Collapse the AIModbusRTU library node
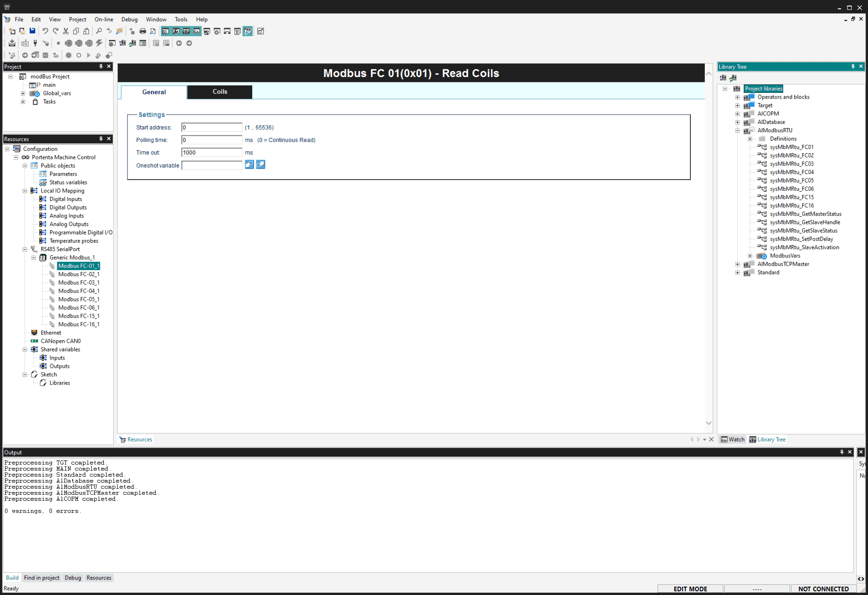 (738, 130)
